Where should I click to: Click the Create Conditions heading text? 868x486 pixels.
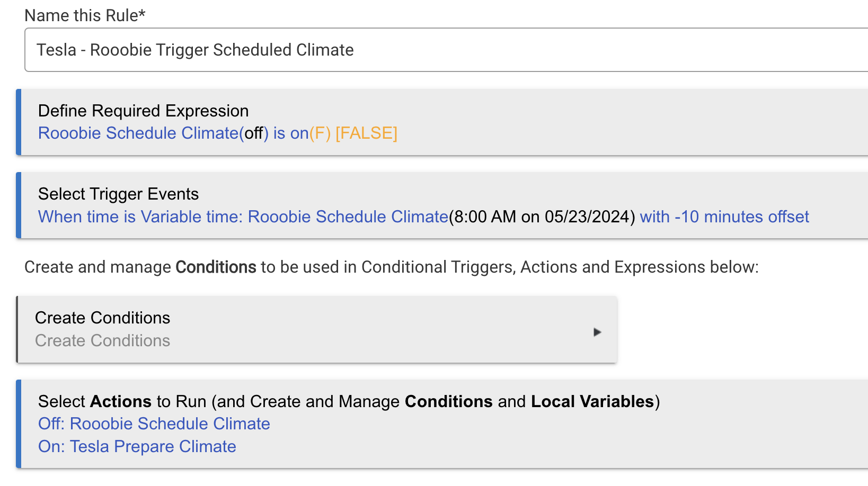102,318
